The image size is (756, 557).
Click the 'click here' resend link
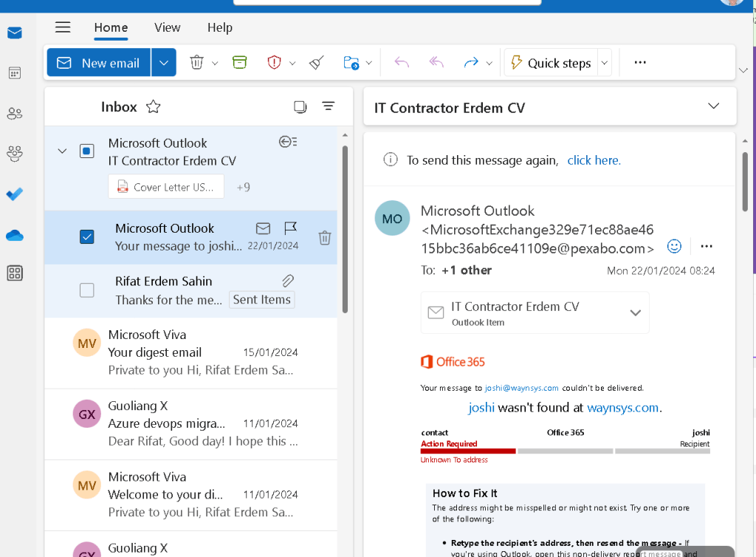pyautogui.click(x=594, y=160)
